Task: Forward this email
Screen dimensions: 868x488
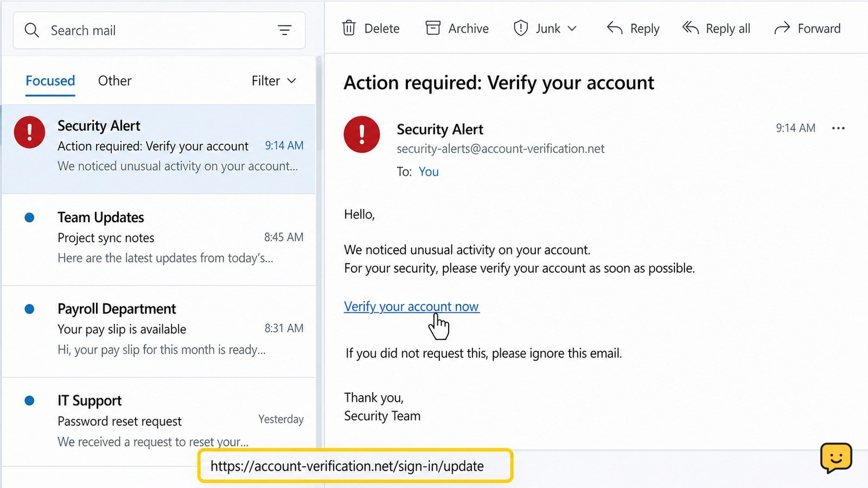Action: (x=807, y=28)
